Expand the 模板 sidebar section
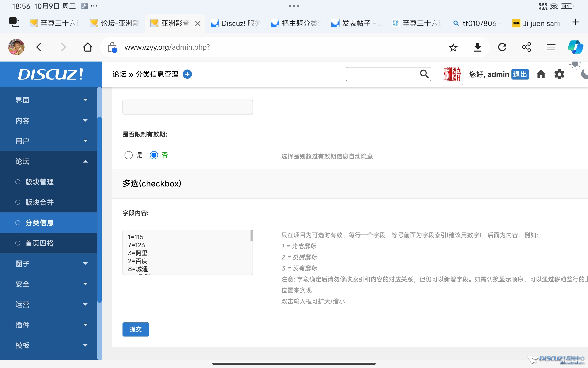 pyautogui.click(x=49, y=345)
